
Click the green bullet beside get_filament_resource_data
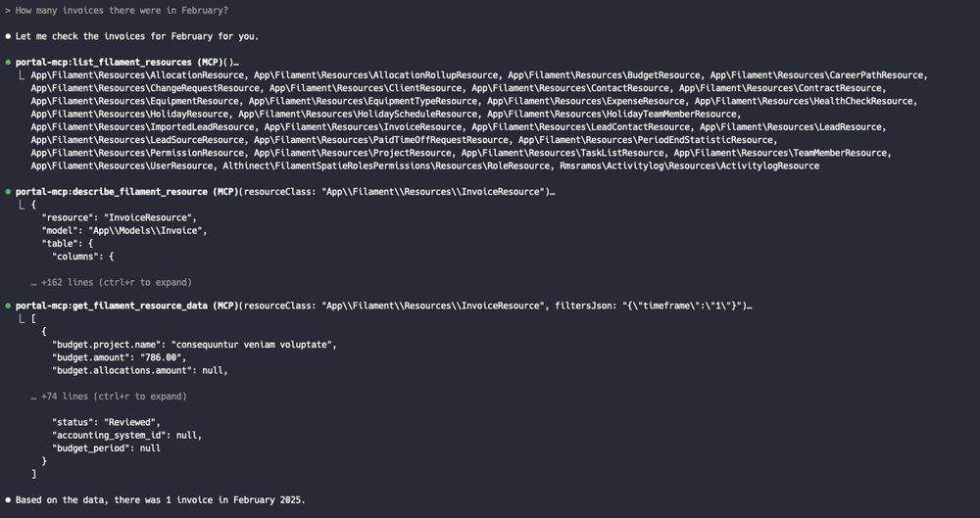(8, 306)
